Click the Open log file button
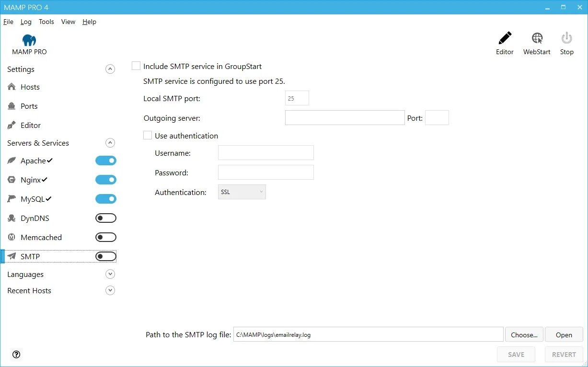The image size is (588, 367). 564,335
